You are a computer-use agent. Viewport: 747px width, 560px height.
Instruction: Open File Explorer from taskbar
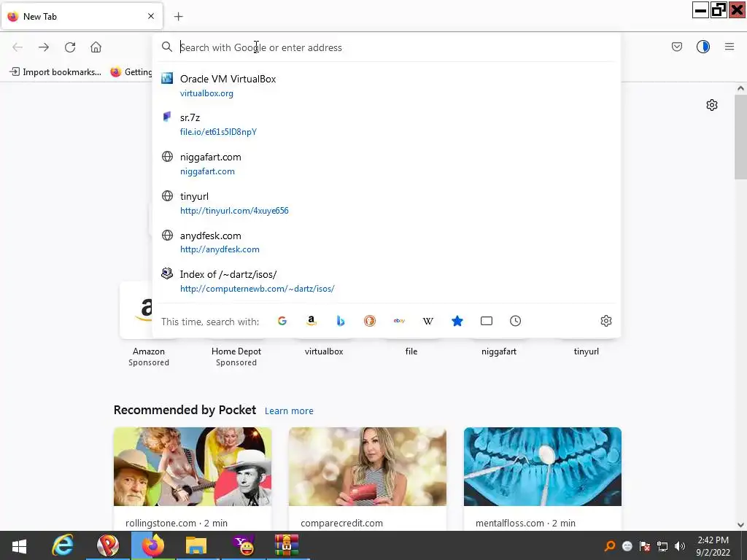click(x=196, y=545)
